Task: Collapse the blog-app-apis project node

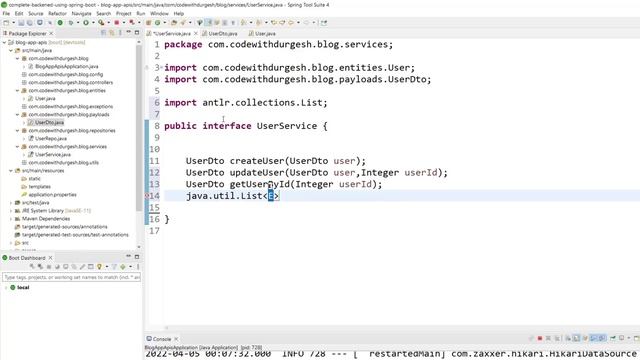Action: (x=4, y=42)
